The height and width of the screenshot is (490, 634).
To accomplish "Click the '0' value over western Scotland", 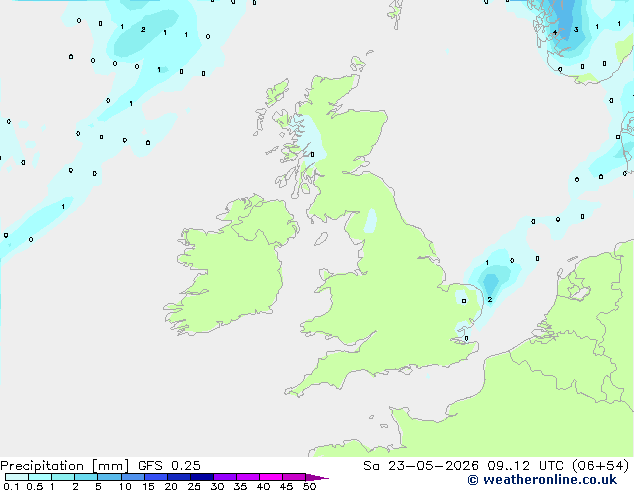I will pyautogui.click(x=312, y=154).
